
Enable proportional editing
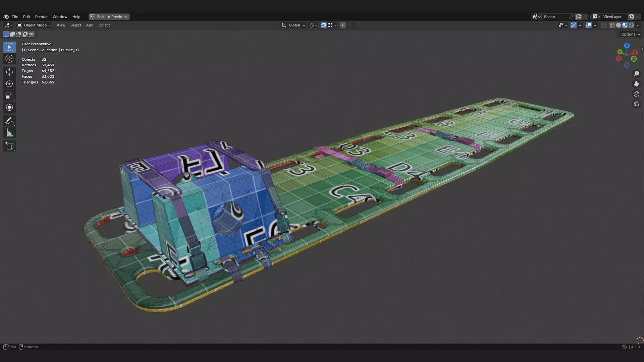(342, 25)
